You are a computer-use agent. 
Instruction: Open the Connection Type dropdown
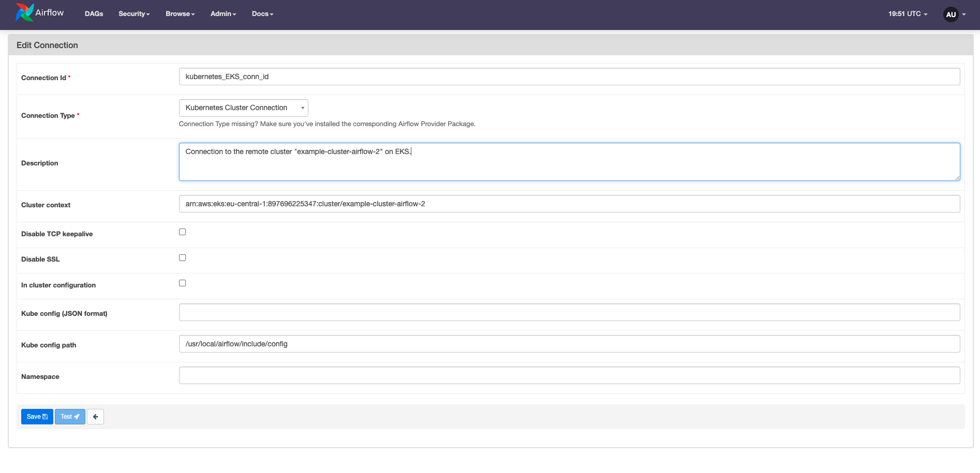243,108
